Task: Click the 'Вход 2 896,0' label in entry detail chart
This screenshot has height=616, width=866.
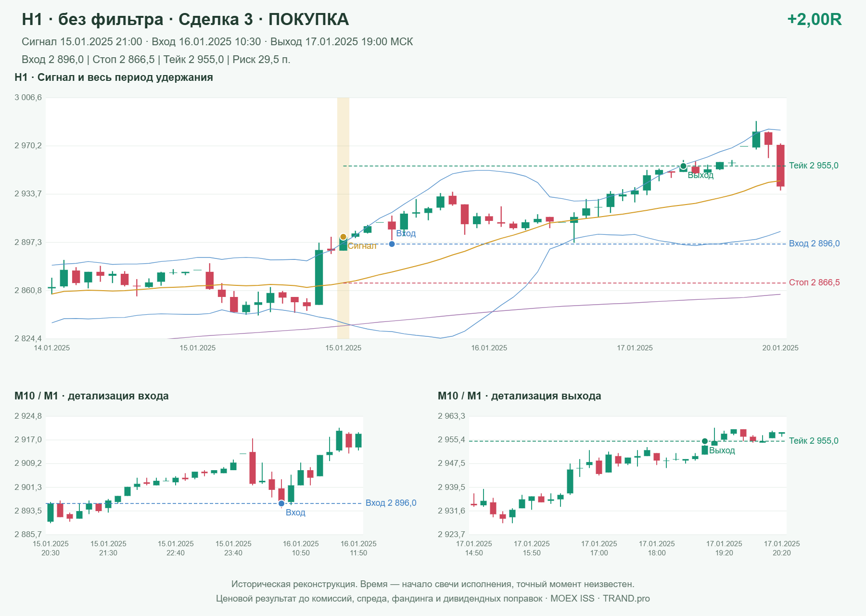Action: 391,503
